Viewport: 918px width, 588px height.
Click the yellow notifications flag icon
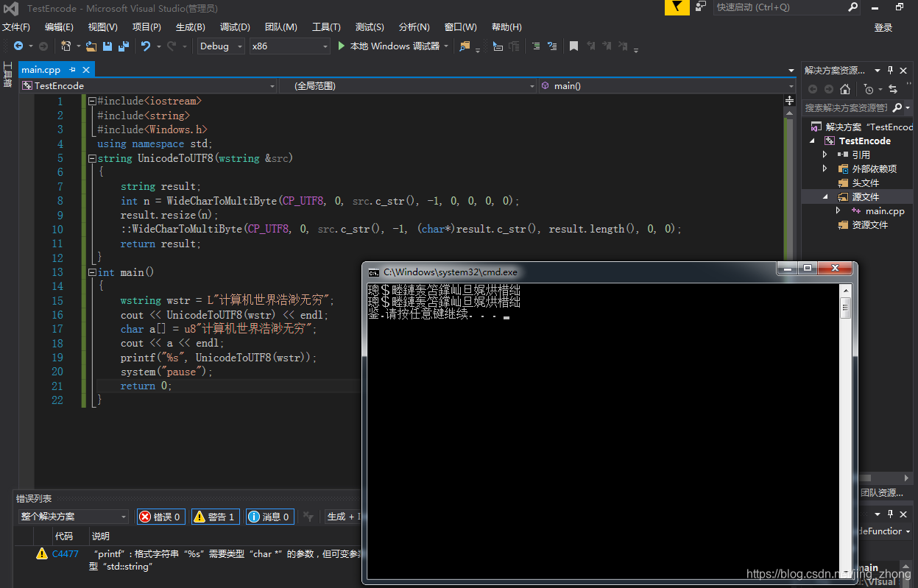coord(677,7)
